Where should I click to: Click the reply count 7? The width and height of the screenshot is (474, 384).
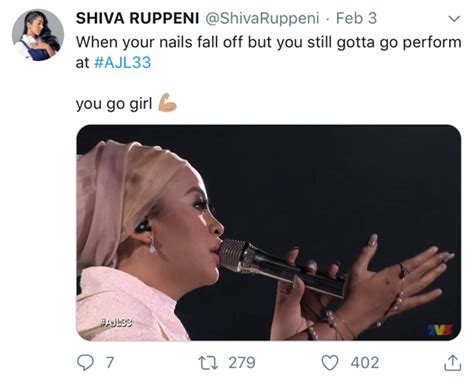coord(110,362)
